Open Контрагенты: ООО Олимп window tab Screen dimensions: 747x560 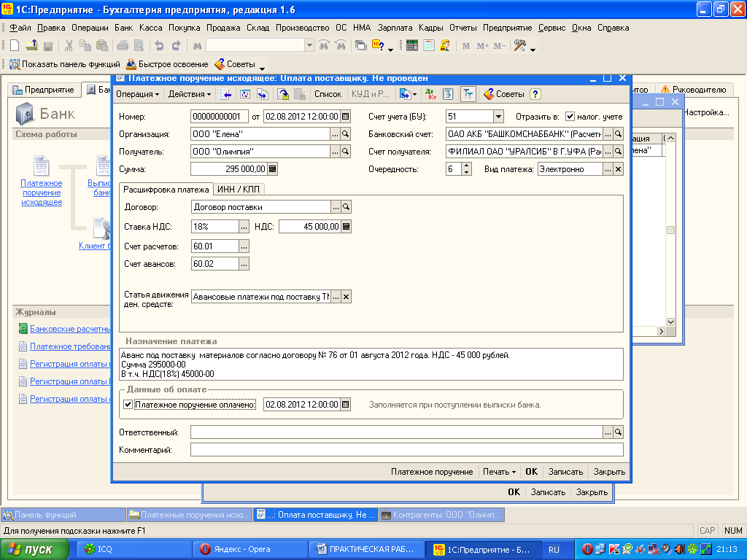(441, 515)
